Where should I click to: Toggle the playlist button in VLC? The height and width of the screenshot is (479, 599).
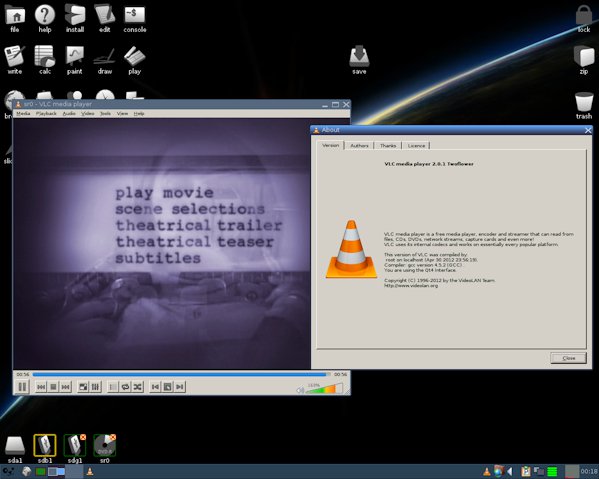point(113,387)
